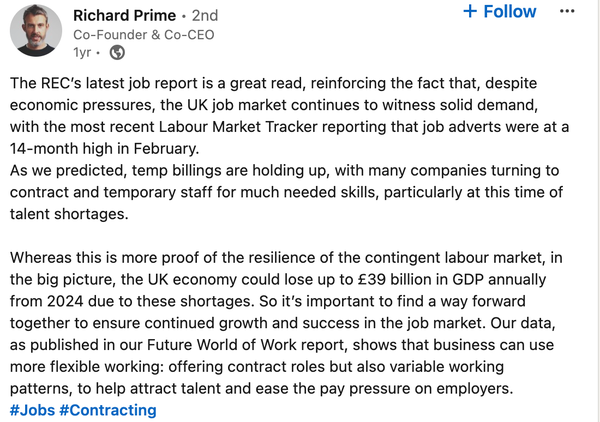
Task: Click the 1yr post timestamp
Action: click(x=83, y=52)
